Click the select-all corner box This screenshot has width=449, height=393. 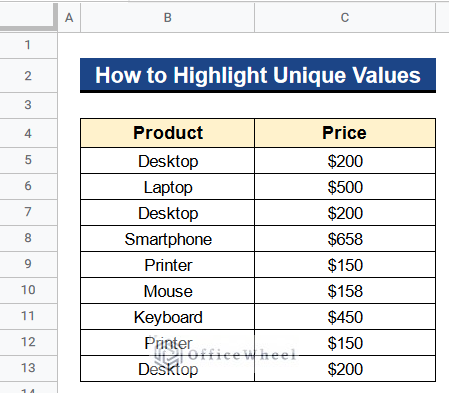pos(28,16)
